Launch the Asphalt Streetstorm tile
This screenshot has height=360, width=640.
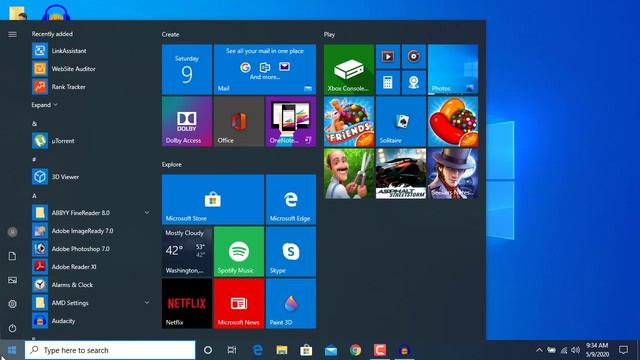[401, 173]
